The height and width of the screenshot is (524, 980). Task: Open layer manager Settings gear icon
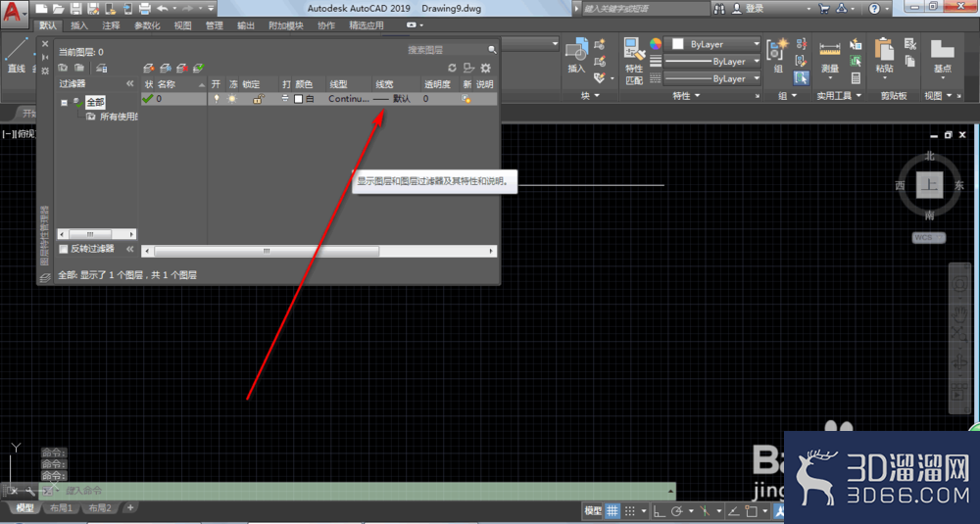[x=486, y=69]
